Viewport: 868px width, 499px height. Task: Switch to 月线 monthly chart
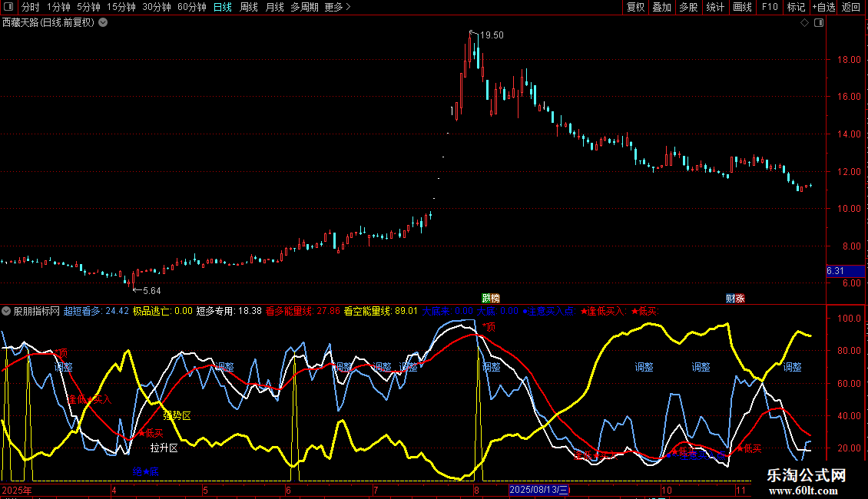pyautogui.click(x=274, y=7)
